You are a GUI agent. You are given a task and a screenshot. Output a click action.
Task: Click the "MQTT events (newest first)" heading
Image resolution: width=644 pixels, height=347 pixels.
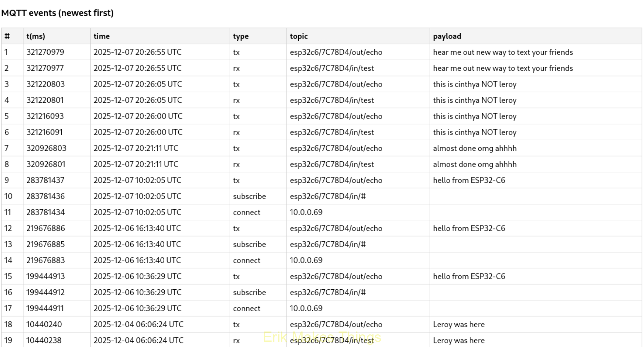[x=57, y=13]
